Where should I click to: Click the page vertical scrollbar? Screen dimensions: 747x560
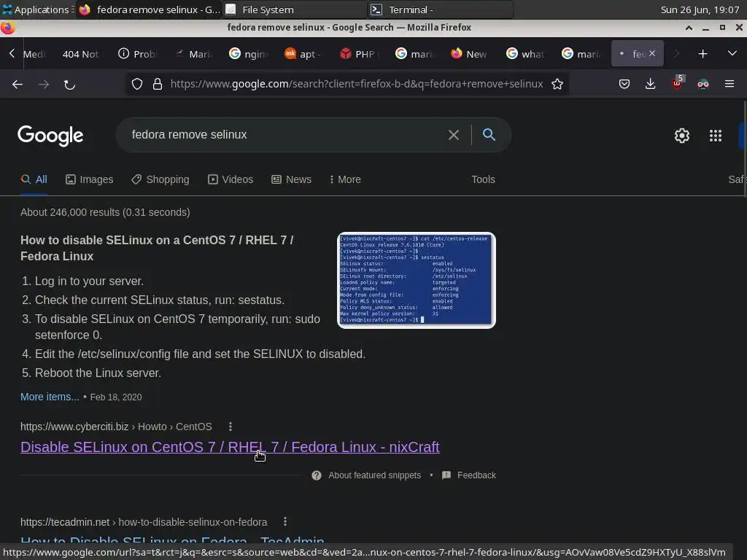click(744, 147)
